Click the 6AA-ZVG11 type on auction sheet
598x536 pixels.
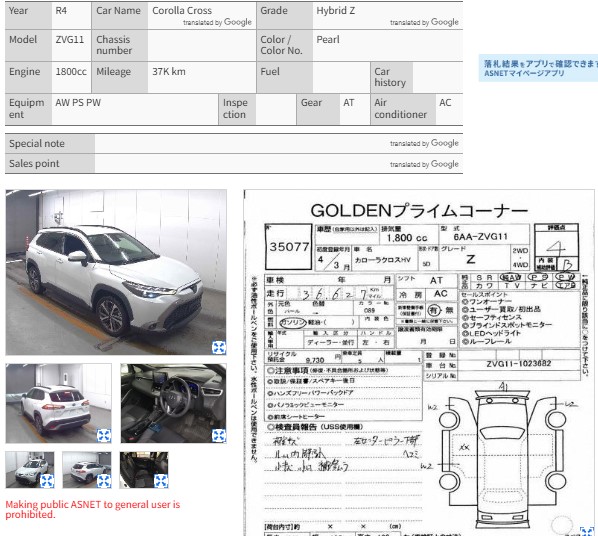pyautogui.click(x=481, y=237)
